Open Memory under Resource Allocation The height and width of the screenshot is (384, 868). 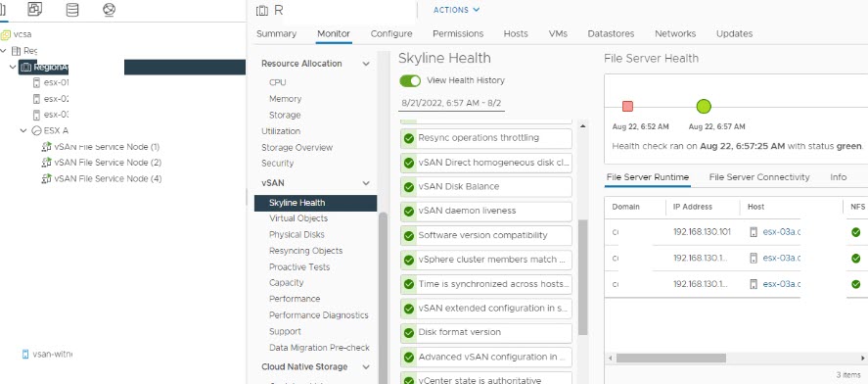(285, 99)
